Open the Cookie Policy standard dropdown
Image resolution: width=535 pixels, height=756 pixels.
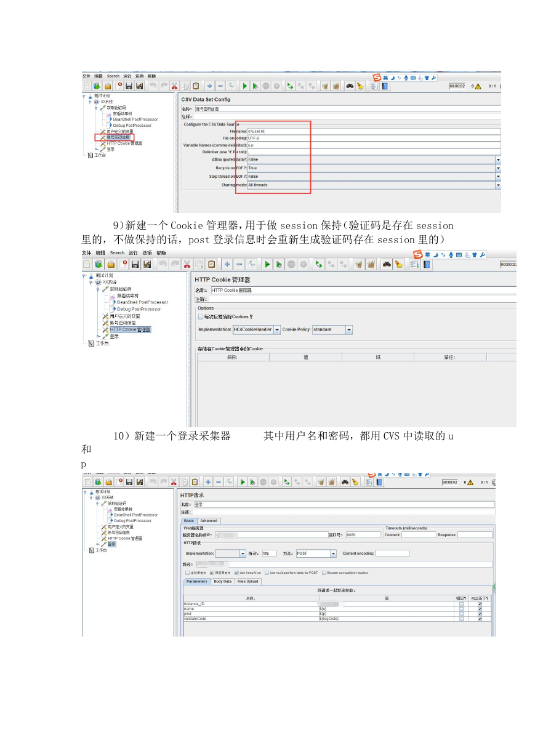[349, 329]
